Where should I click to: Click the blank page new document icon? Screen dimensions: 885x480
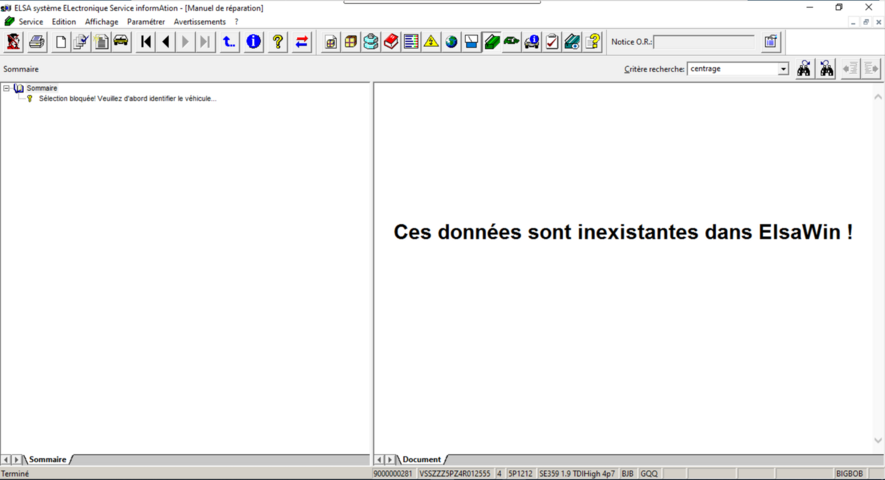60,42
